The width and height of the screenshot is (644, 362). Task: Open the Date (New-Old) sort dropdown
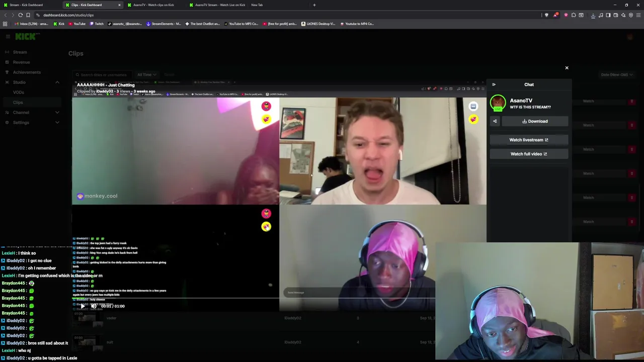pyautogui.click(x=616, y=75)
